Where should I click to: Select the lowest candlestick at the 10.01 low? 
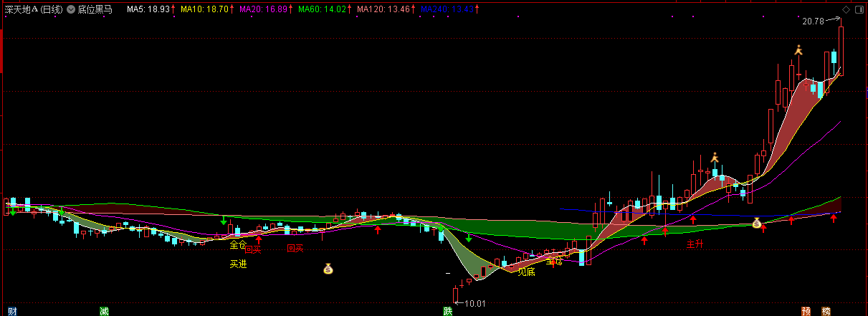click(x=454, y=294)
